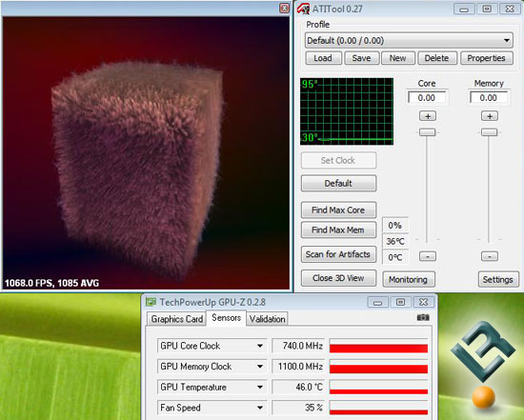This screenshot has height=420, width=524.
Task: Increase Memory clock with plus button
Action: coord(490,116)
